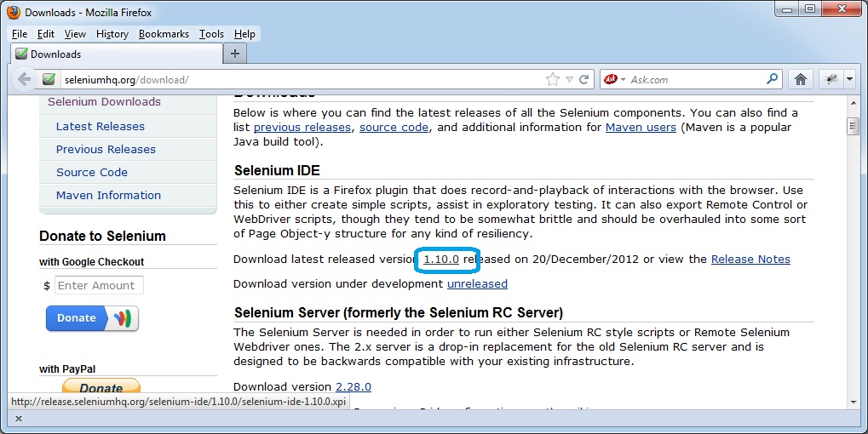Viewport: 868px width, 434px height.
Task: Open the View menu
Action: click(75, 34)
